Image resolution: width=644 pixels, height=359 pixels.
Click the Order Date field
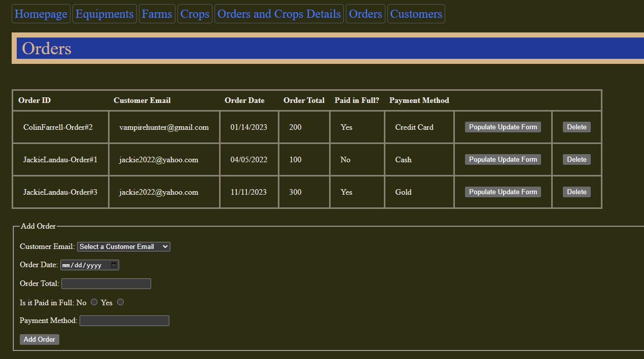[86, 265]
